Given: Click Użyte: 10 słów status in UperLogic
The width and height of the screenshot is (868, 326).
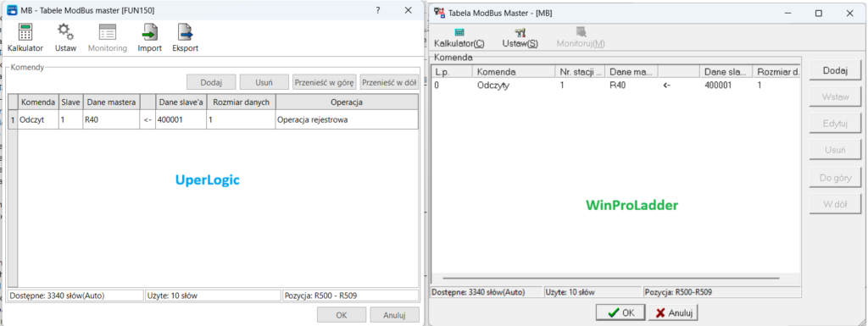Looking at the screenshot, I should click(213, 296).
